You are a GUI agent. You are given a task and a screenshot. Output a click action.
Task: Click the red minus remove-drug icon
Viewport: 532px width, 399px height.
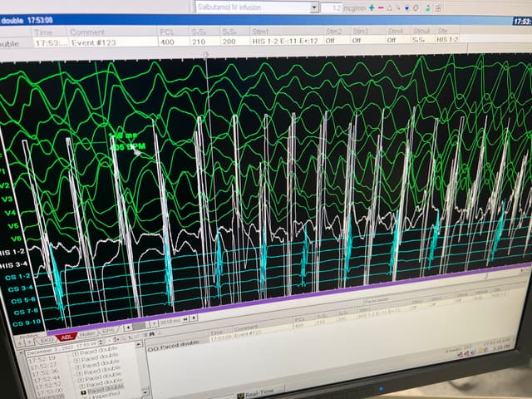coord(381,7)
